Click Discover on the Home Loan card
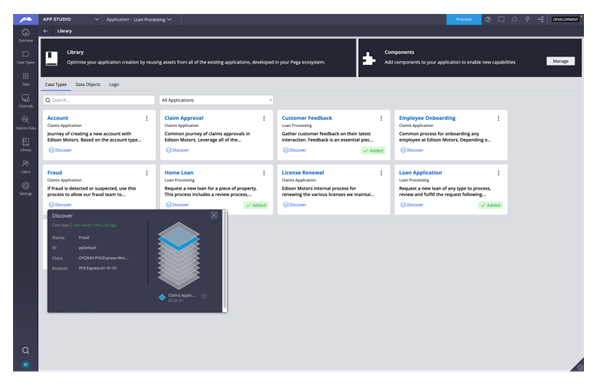The image size is (598, 388). pyautogui.click(x=178, y=205)
